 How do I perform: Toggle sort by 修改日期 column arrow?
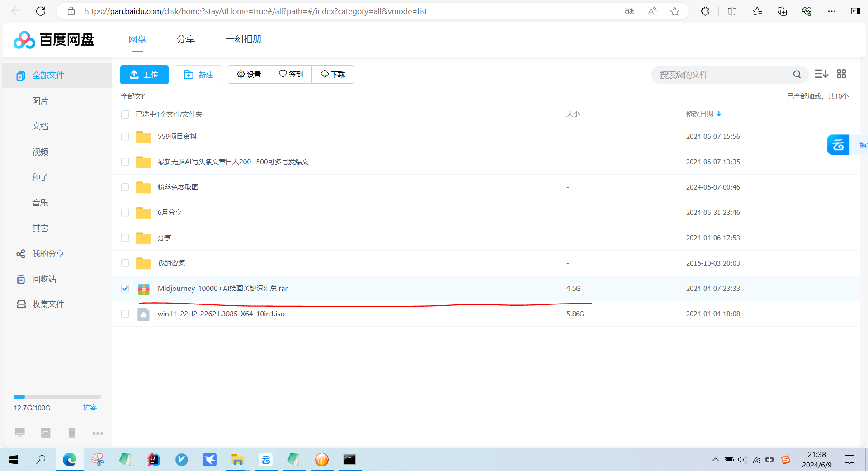[x=719, y=114]
